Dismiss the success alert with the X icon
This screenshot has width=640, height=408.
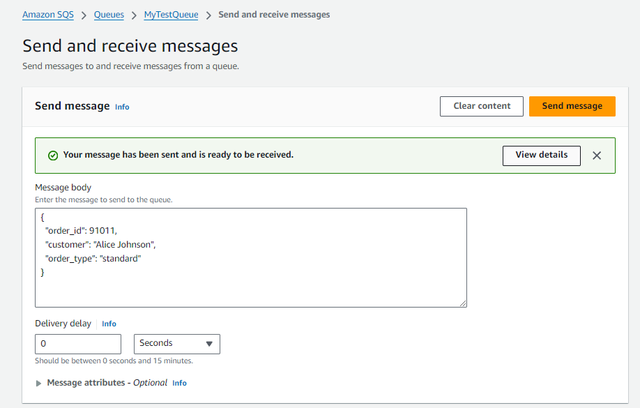point(597,155)
